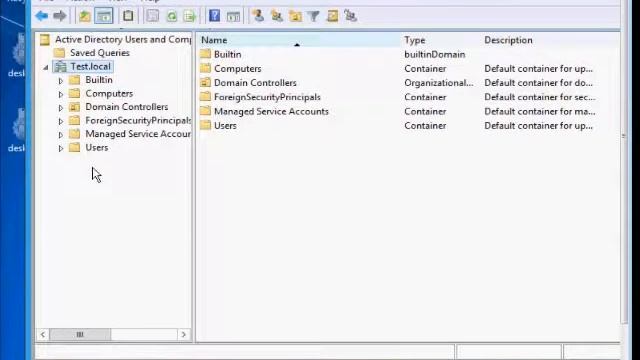
Task: Select Domain Controllers in the left tree
Action: pos(127,107)
